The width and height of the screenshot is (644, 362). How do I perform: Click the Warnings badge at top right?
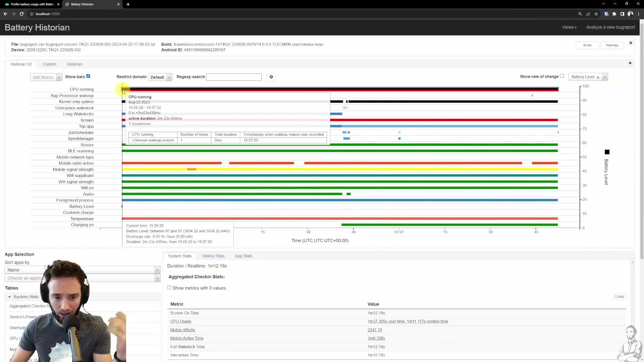[612, 45]
